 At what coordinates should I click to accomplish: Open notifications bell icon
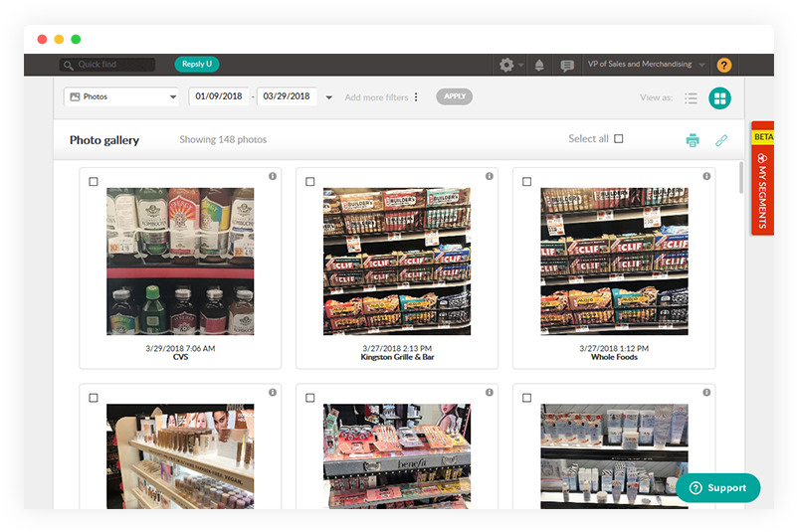pyautogui.click(x=539, y=65)
